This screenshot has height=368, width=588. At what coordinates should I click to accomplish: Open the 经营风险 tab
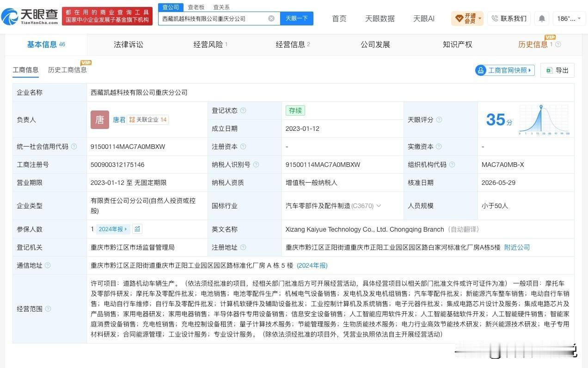210,44
